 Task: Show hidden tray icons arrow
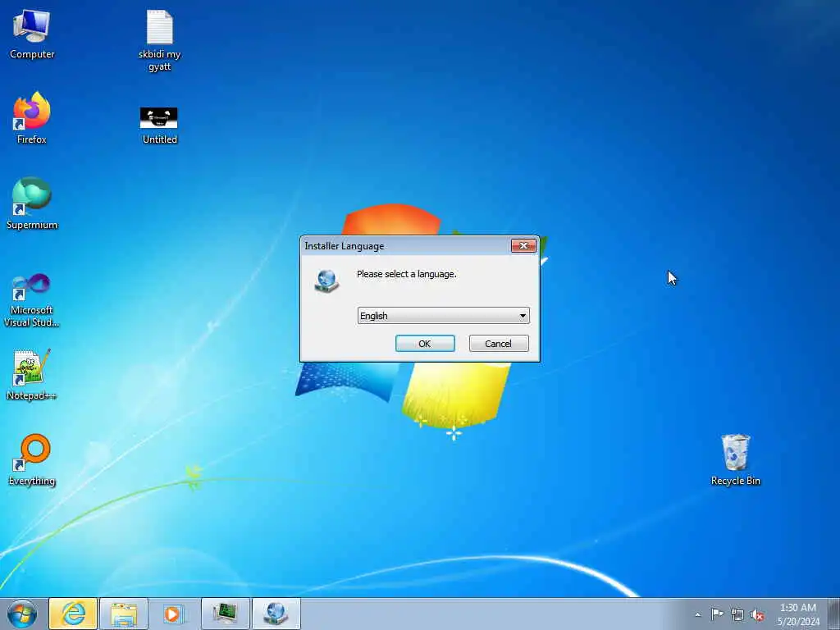[697, 614]
